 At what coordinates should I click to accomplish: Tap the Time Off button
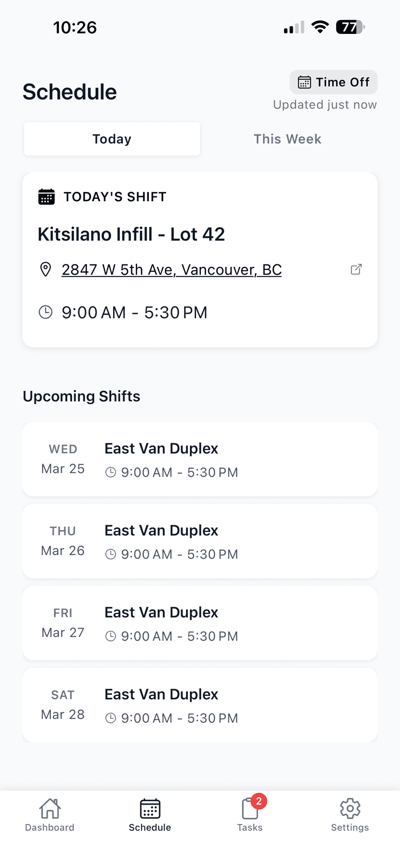[x=333, y=82]
